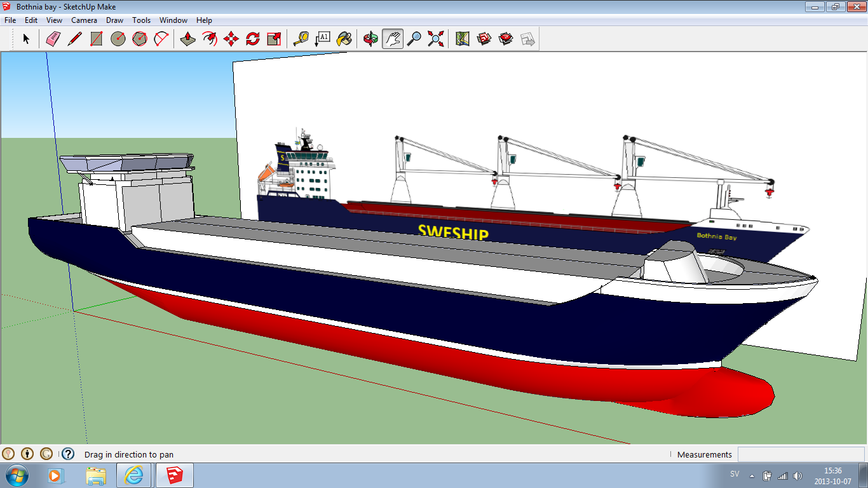Toggle the credits status icon
This screenshot has width=868, height=488.
pos(27,454)
